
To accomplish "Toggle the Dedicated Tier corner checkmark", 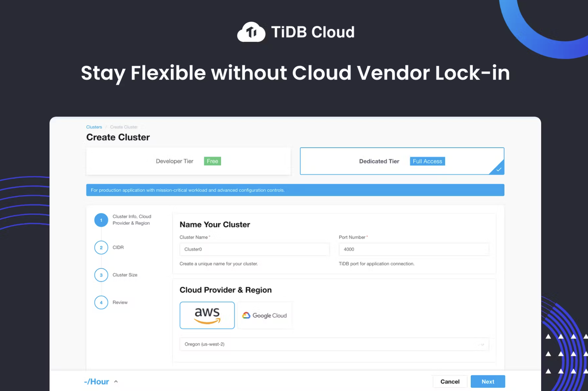I will [498, 169].
